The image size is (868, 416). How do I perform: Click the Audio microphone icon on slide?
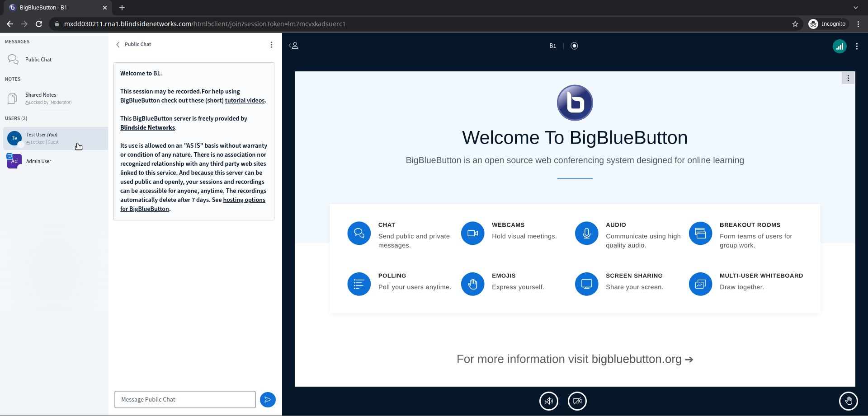click(x=586, y=233)
